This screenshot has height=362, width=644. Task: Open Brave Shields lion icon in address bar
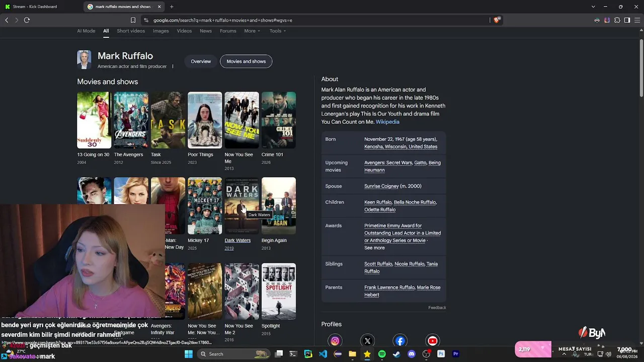point(497,20)
